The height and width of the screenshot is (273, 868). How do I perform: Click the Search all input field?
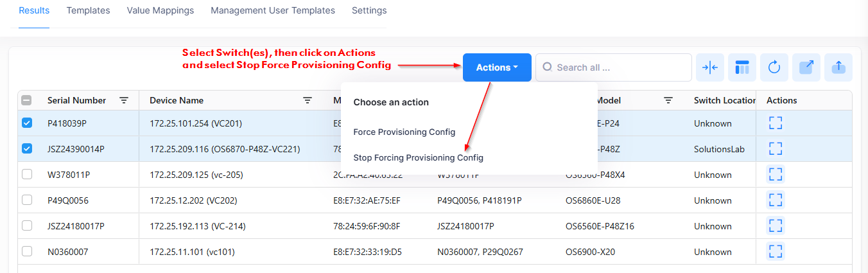619,67
